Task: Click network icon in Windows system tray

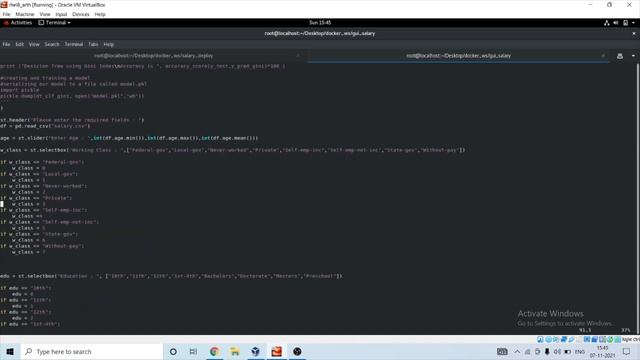Action: pos(527,352)
